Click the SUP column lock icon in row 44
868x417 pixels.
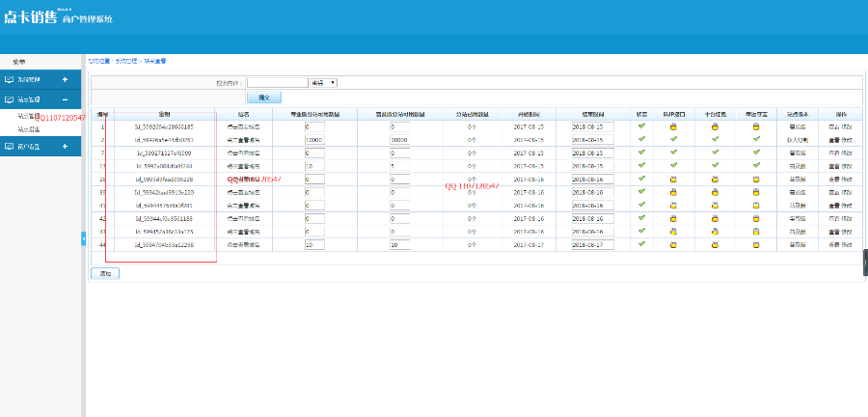[x=674, y=245]
